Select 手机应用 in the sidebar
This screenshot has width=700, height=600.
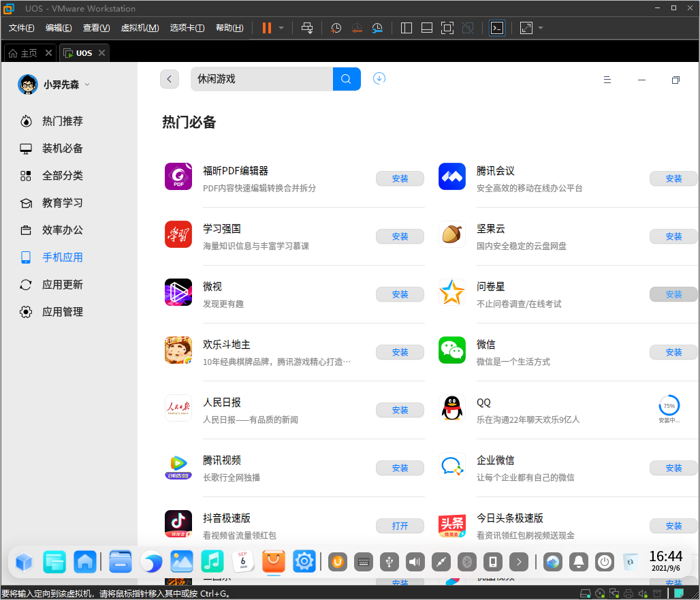click(62, 257)
